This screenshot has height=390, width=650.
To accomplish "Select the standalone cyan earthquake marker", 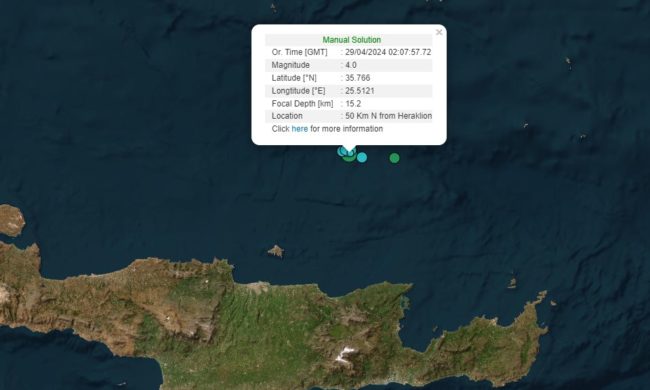I will tap(362, 157).
